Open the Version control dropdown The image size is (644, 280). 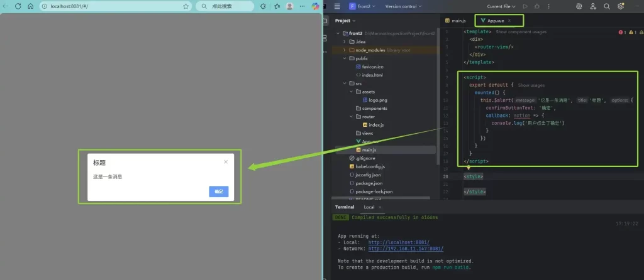click(404, 6)
